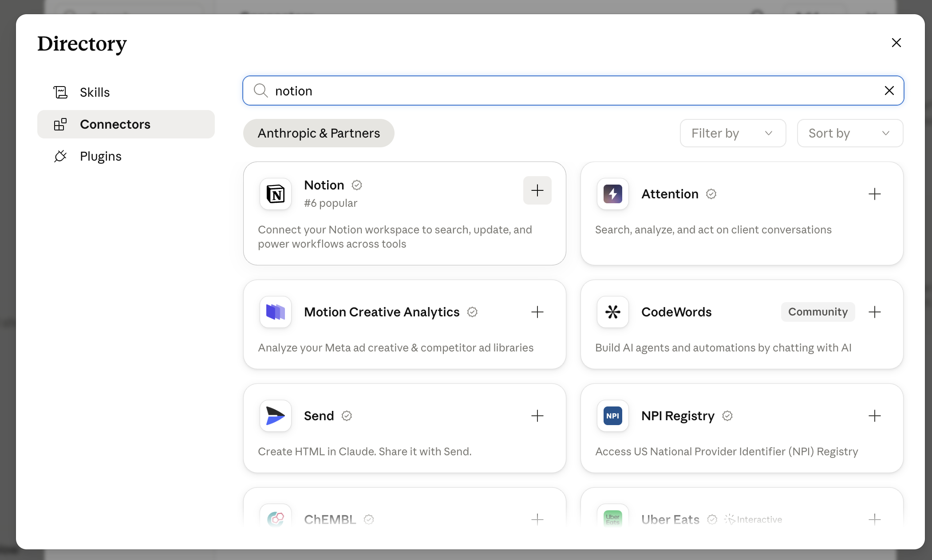Click the Plugins plug icon in sidebar
The height and width of the screenshot is (560, 932).
[x=60, y=156]
